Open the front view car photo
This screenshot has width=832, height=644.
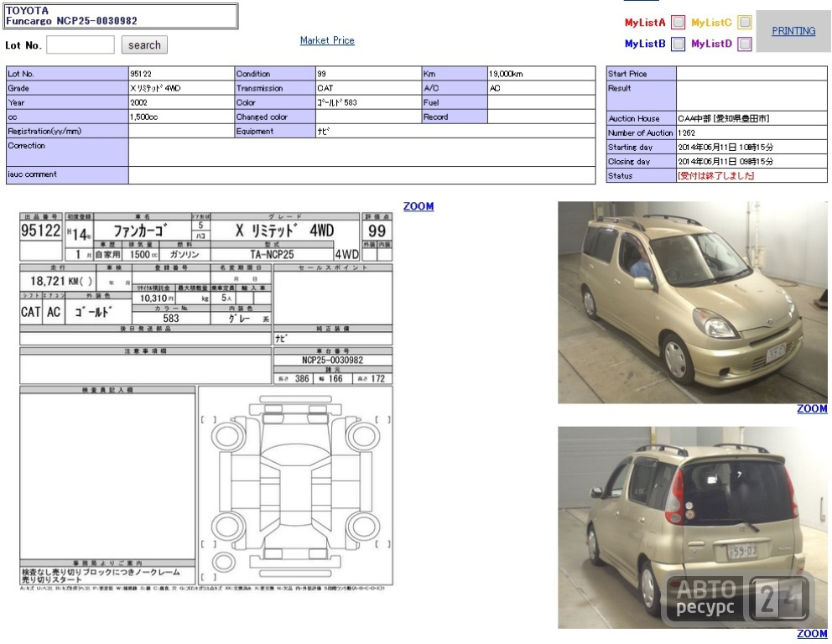[693, 303]
